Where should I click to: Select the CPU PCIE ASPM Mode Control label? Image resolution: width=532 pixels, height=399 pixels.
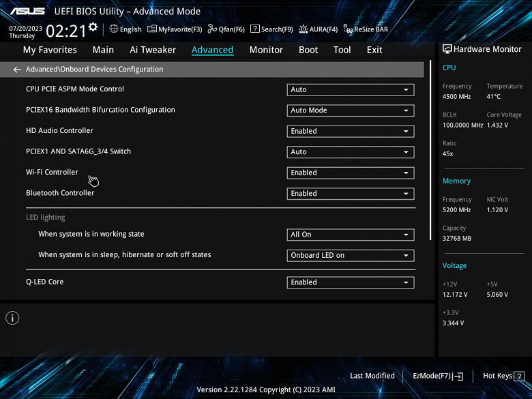75,89
